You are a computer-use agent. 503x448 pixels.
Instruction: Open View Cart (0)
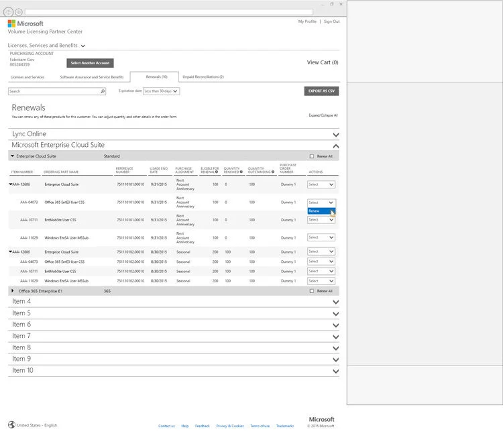point(323,62)
